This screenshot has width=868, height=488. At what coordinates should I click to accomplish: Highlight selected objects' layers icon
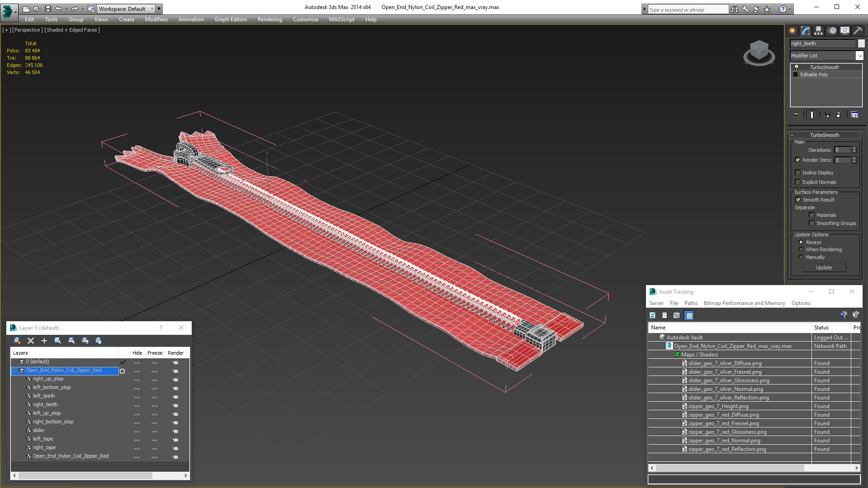click(x=71, y=341)
